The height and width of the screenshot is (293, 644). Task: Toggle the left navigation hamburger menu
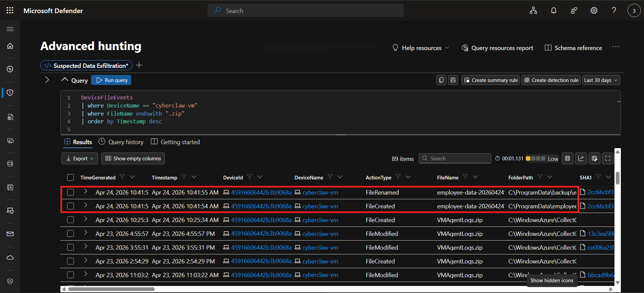(10, 29)
